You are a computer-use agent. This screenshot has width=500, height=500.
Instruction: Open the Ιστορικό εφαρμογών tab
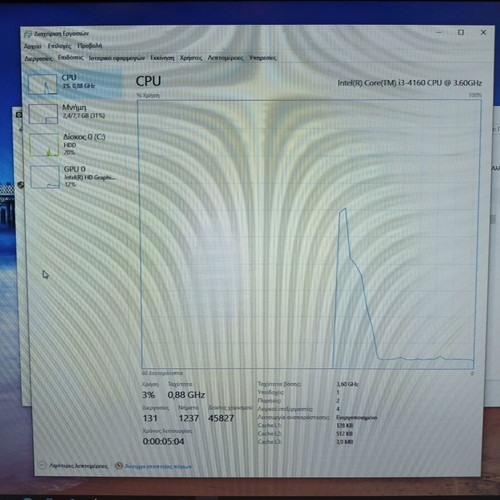117,58
